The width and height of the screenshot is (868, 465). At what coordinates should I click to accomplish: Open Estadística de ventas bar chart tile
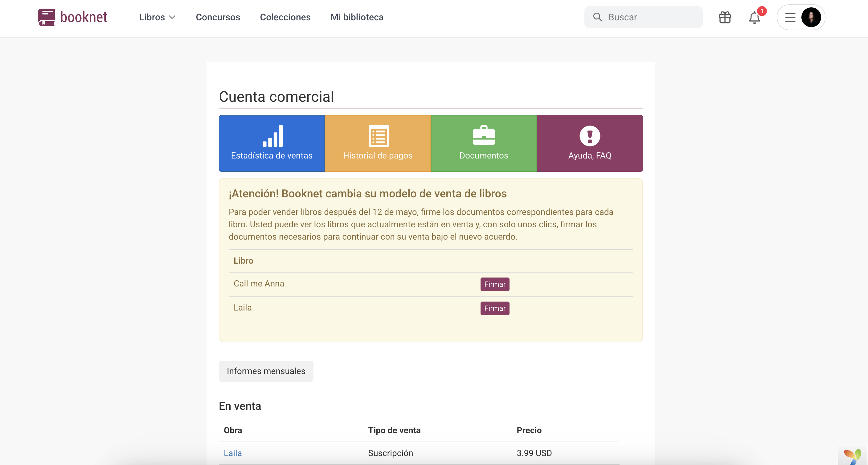click(x=272, y=143)
